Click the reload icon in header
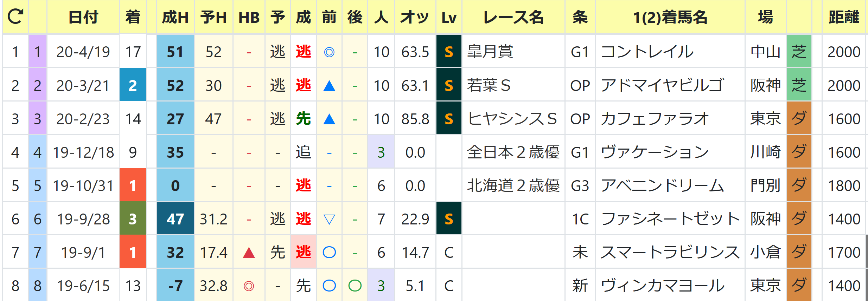Viewport: 868px width, 301px height. [x=15, y=17]
